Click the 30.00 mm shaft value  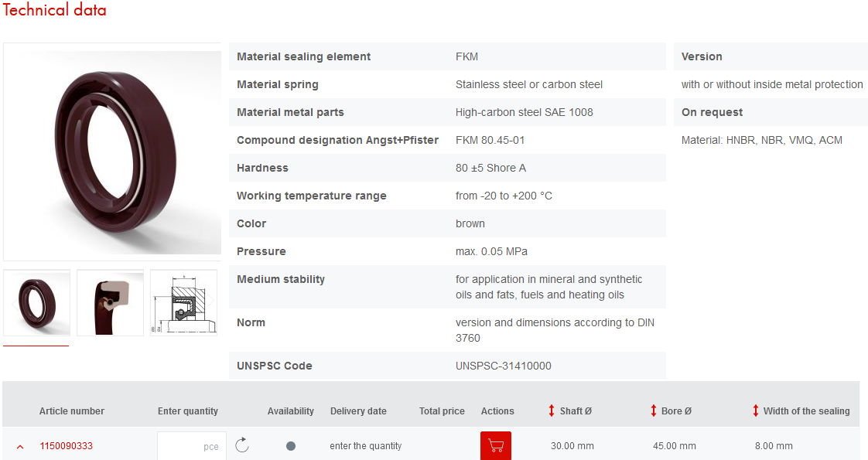572,445
